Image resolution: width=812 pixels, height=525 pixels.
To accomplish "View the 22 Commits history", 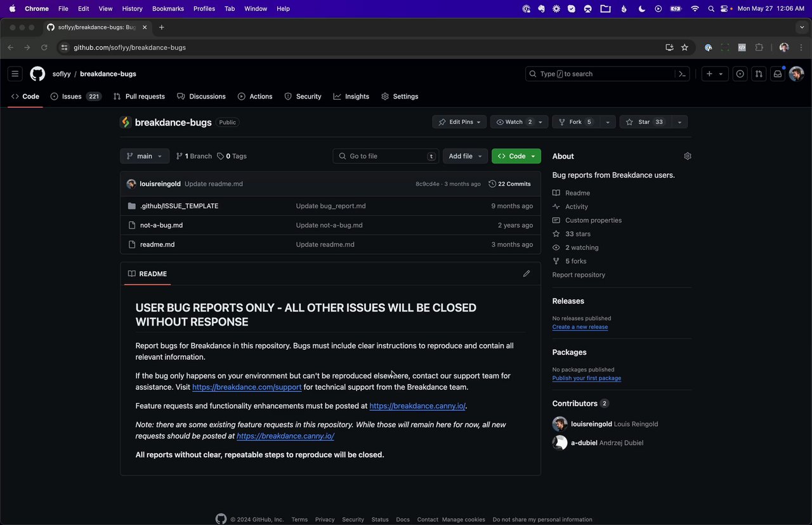I will pos(509,184).
